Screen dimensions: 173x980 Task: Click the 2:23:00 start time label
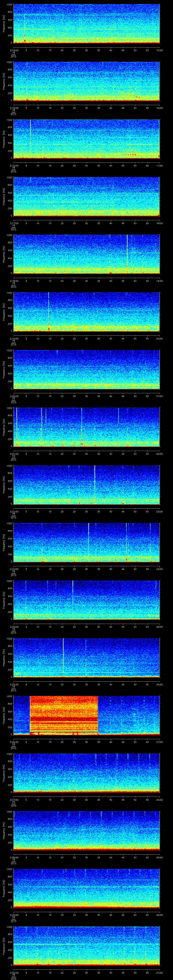click(14, 569)
